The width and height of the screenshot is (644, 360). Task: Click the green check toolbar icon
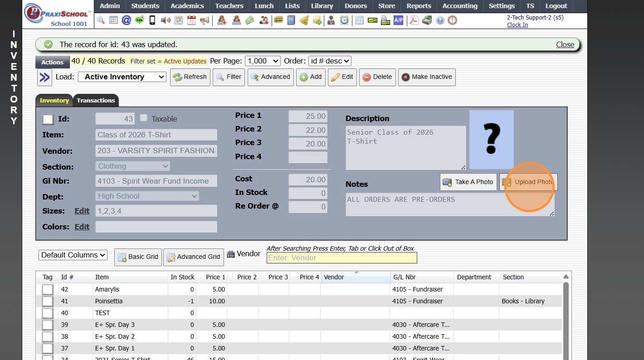pos(372,20)
